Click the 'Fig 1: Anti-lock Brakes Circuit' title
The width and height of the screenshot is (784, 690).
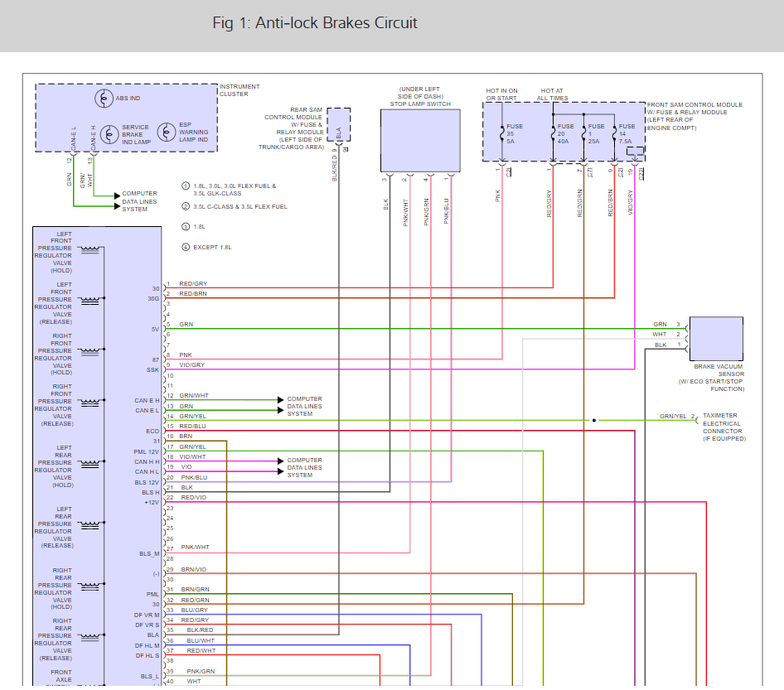[314, 23]
